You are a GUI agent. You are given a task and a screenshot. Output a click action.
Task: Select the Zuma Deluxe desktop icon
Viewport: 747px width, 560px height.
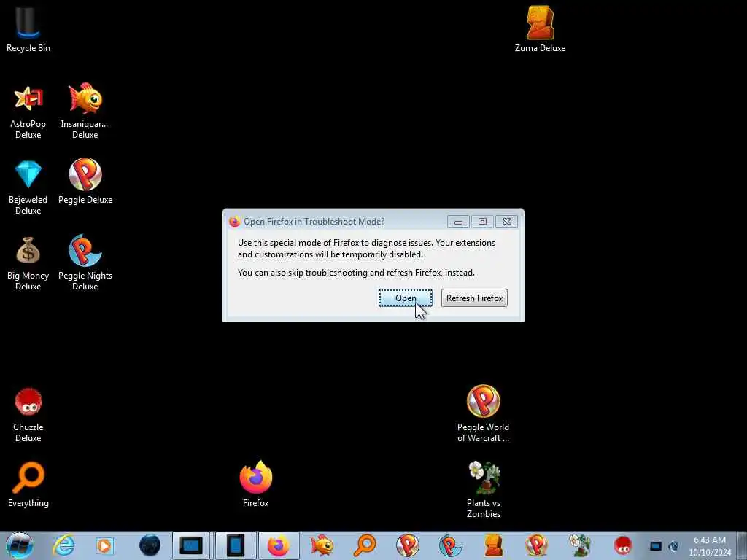click(541, 28)
